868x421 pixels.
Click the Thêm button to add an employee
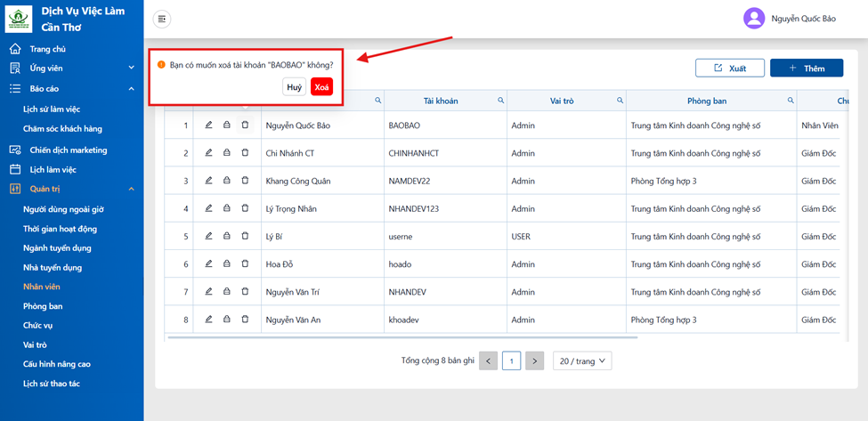tap(807, 68)
